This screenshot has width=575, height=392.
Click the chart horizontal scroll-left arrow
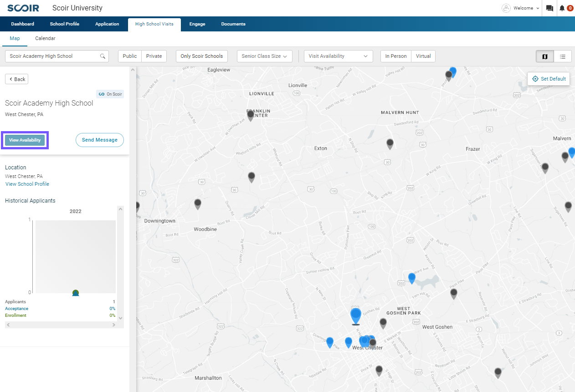(x=8, y=325)
